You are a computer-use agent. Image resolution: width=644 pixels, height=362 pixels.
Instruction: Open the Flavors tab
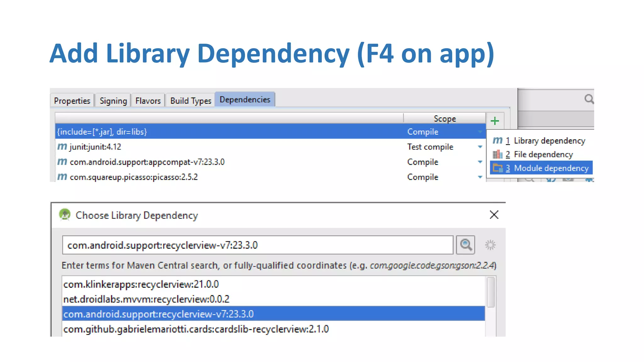click(x=148, y=101)
